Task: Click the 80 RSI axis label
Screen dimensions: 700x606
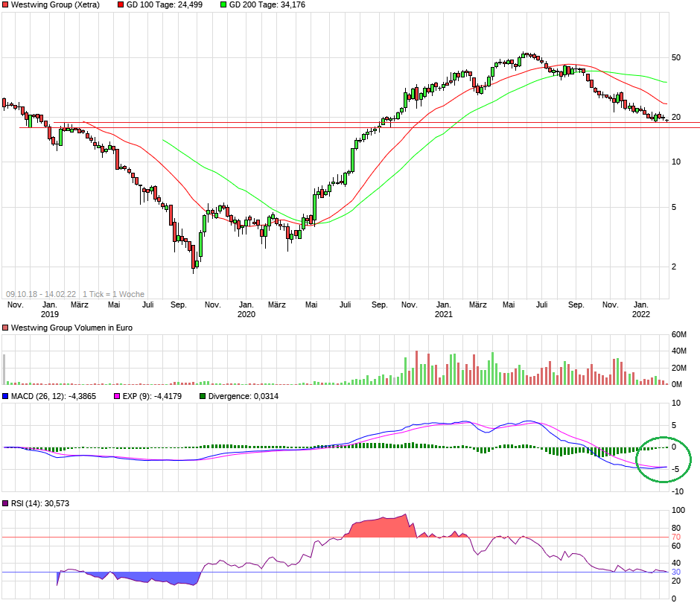Action: pyautogui.click(x=676, y=528)
